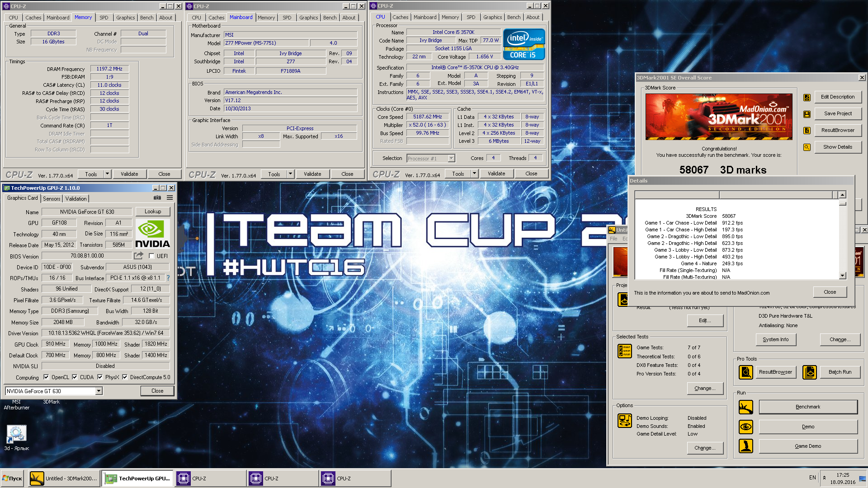The image size is (868, 488).
Task: Click the Save Project button
Action: pos(838,114)
